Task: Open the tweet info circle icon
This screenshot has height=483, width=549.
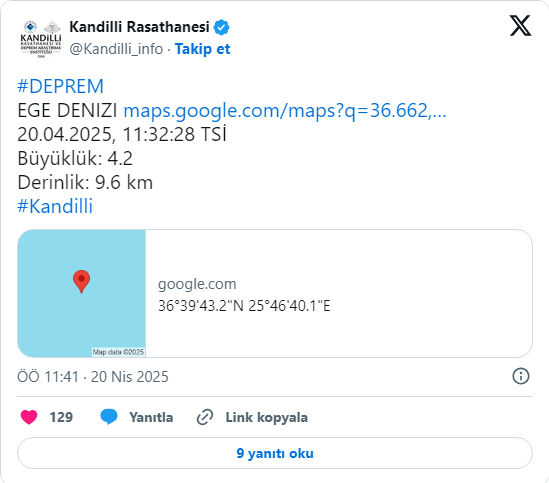Action: (521, 377)
